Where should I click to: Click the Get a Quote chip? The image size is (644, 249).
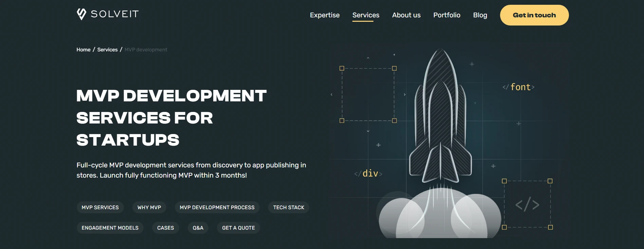coord(238,228)
